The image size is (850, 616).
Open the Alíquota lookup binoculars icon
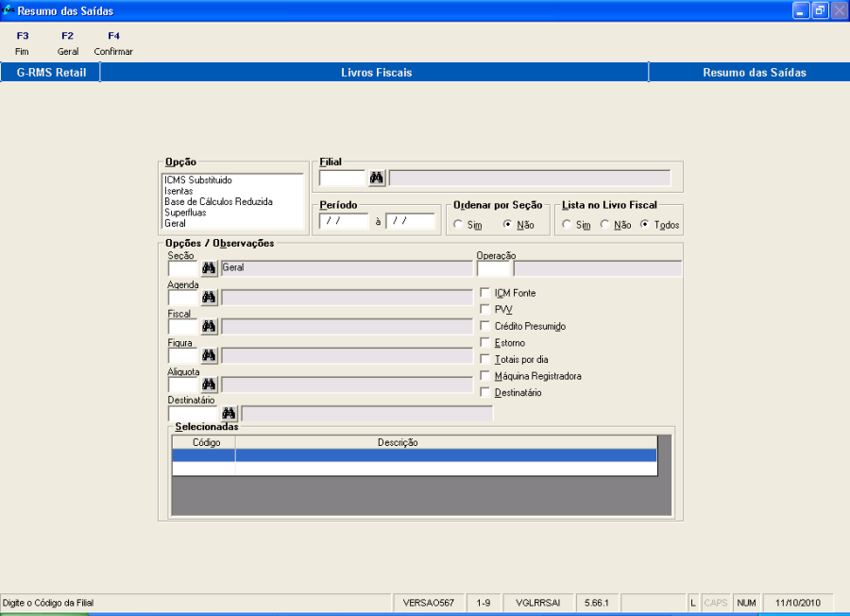click(x=209, y=385)
